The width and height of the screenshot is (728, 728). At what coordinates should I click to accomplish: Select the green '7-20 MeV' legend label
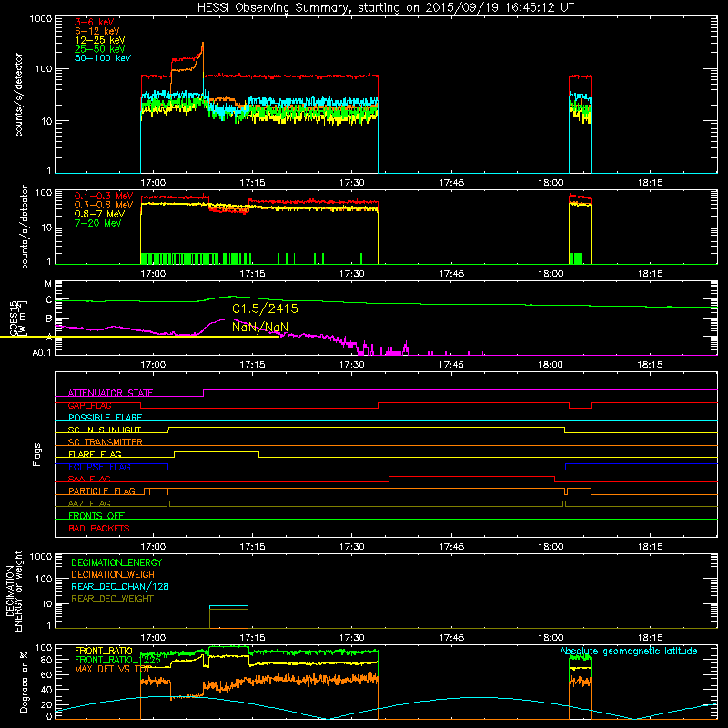coord(98,223)
